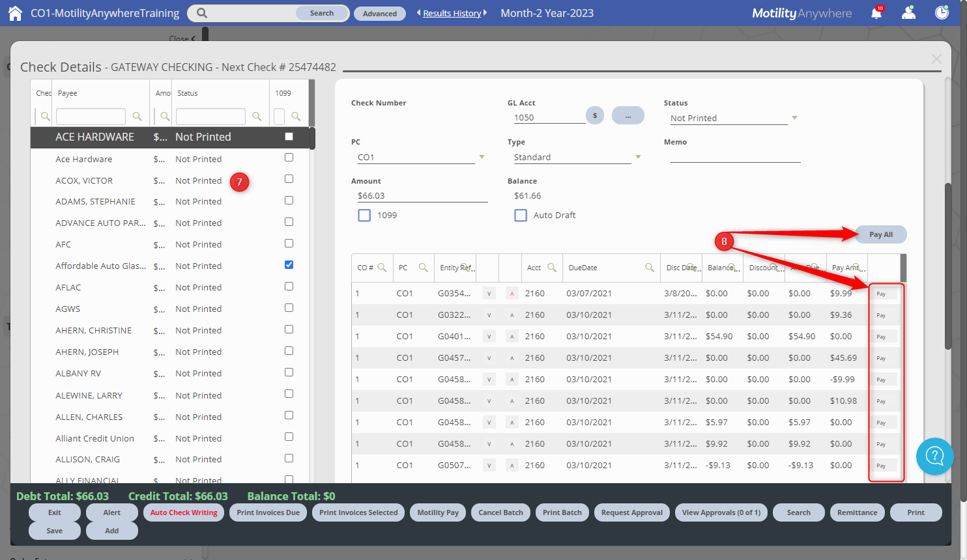Close the Check Details dialog with X
This screenshot has height=560, width=967.
(936, 59)
